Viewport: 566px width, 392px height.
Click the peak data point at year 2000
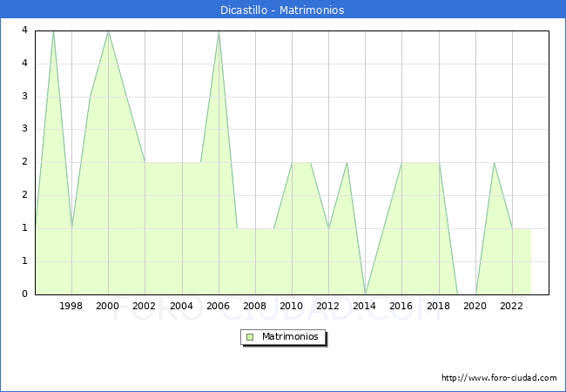pyautogui.click(x=108, y=31)
